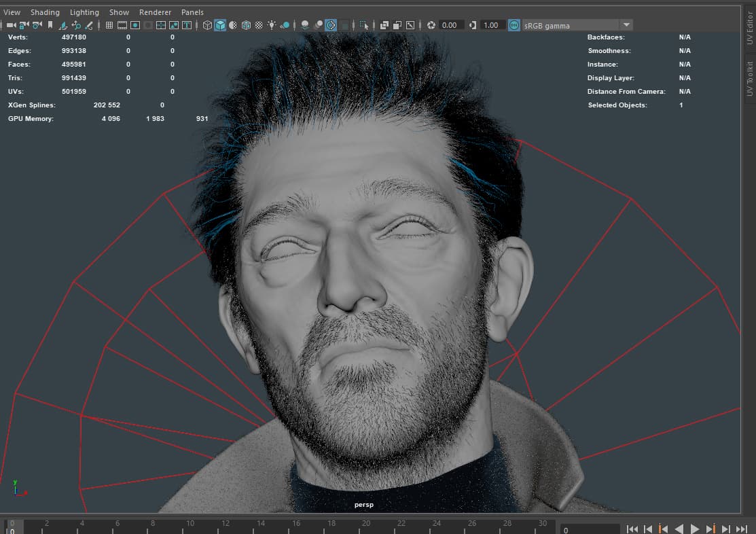756x534 pixels.
Task: Toggle the Gate Mask icon
Action: point(149,25)
